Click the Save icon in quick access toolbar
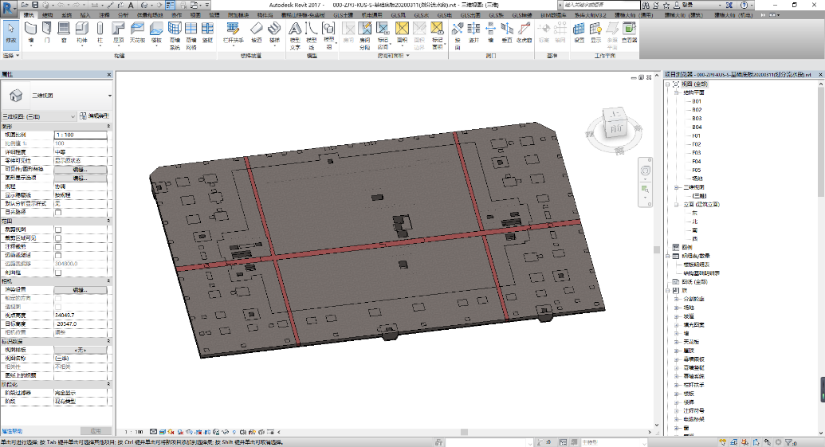This screenshot has height=447, width=825. 35,5
